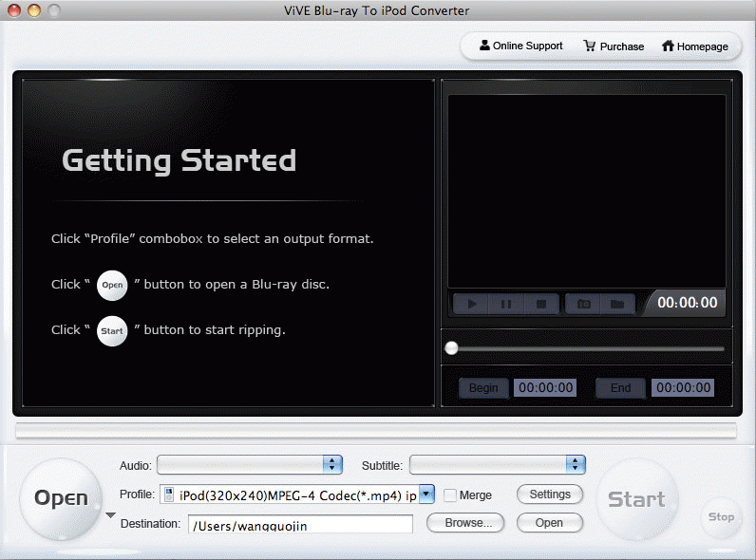Take a snapshot with the camera icon
Viewport: 756px width, 560px height.
583,304
